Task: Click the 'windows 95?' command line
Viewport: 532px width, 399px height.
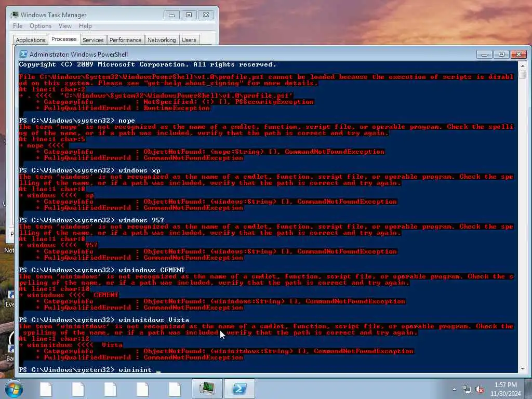Action: tap(91, 220)
